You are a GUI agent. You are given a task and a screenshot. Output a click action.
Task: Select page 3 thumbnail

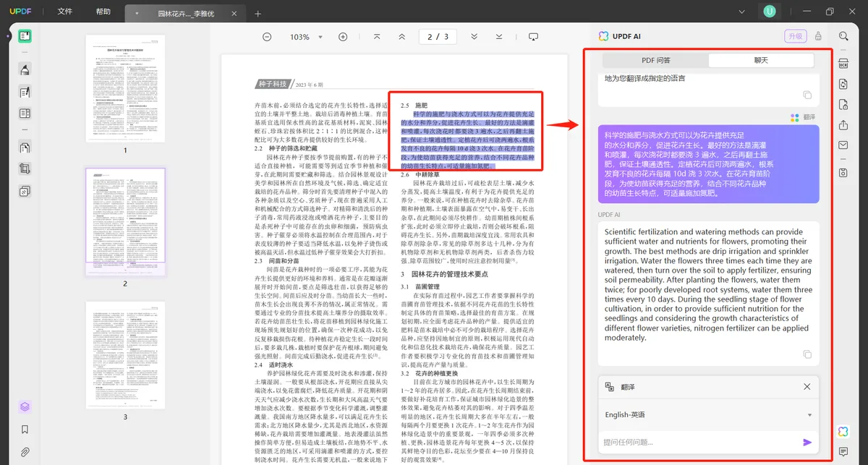pos(124,355)
